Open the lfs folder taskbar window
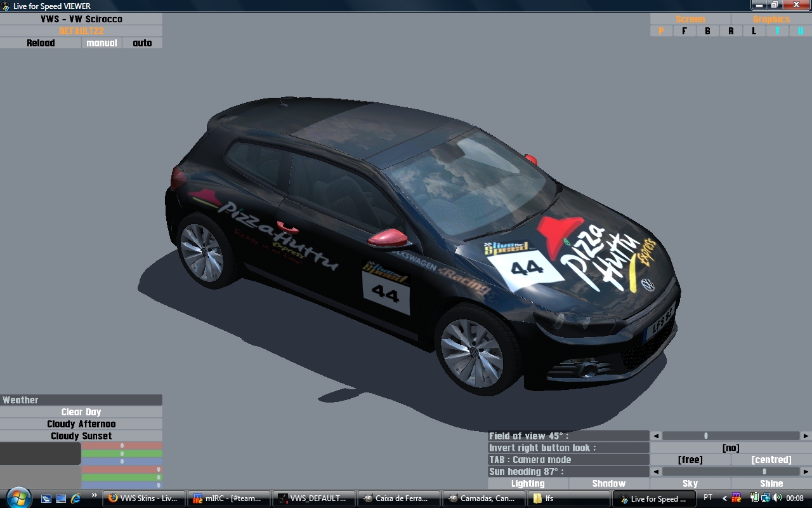The width and height of the screenshot is (812, 508). (569, 499)
